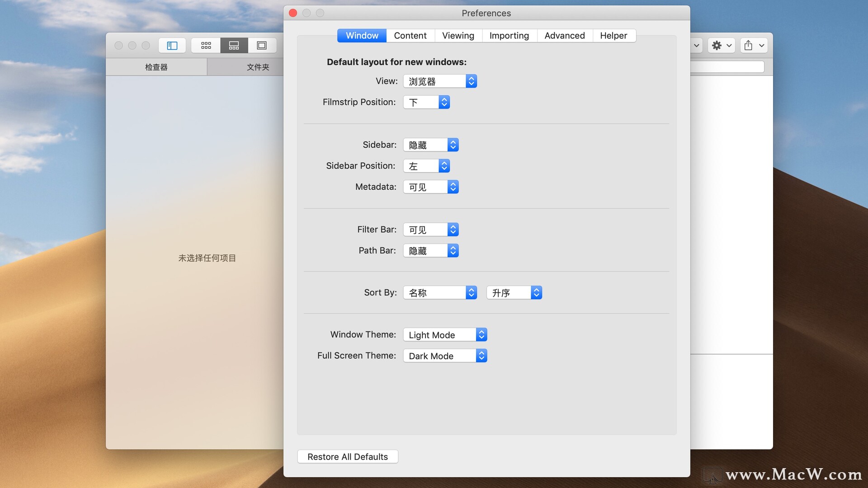Switch to the Viewing preferences tab
The height and width of the screenshot is (488, 868).
pyautogui.click(x=458, y=36)
